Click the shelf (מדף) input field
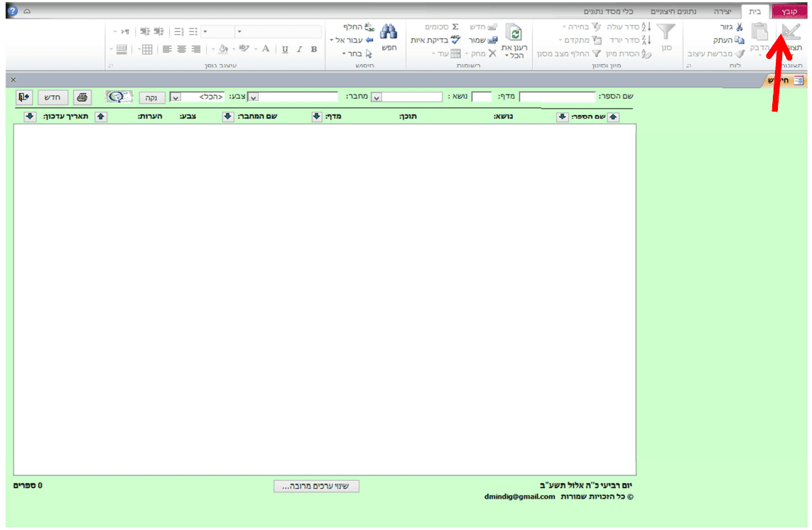This screenshot has height=530, width=812. (x=482, y=97)
